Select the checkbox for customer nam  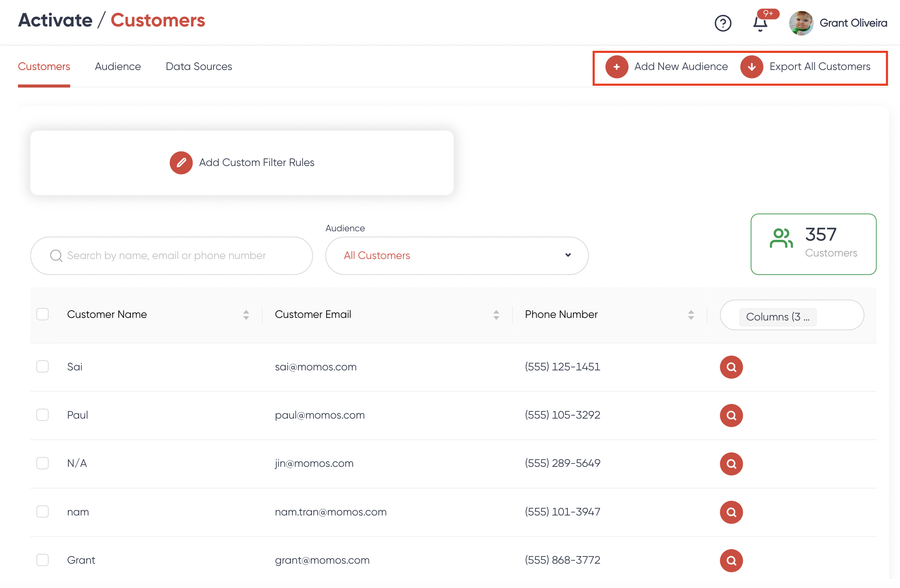[43, 512]
